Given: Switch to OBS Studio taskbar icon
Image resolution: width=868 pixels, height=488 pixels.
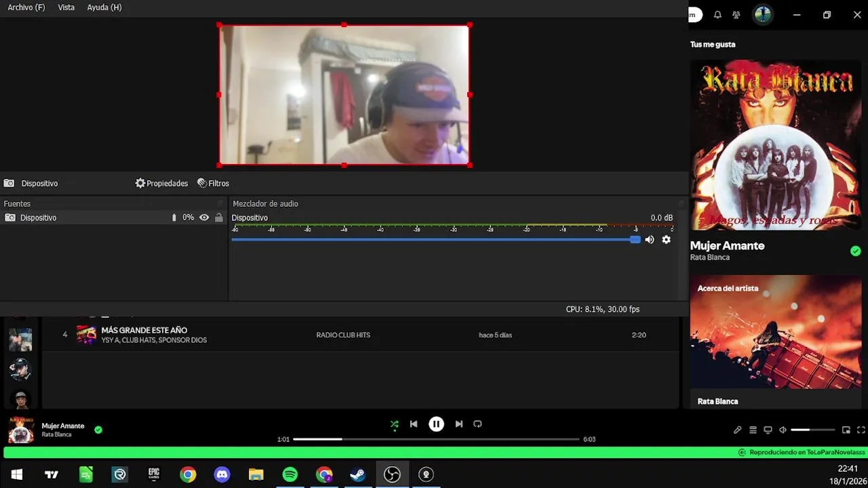Looking at the screenshot, I should (392, 474).
